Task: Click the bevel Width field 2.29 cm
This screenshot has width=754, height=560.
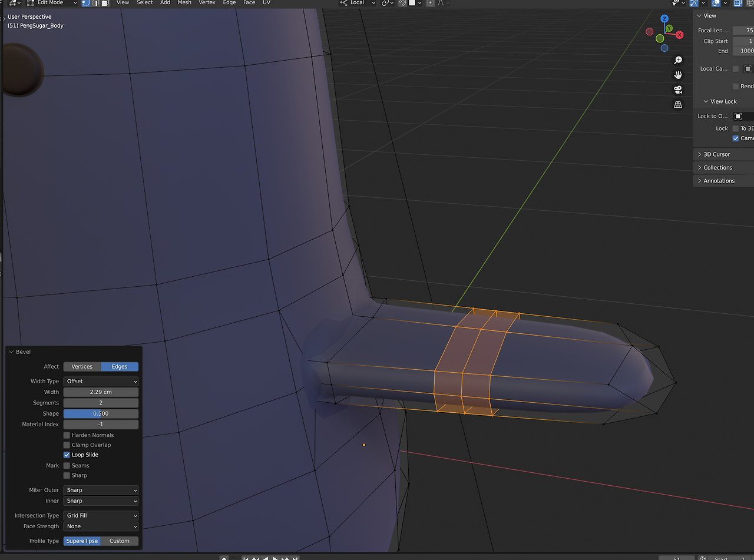Action: point(101,392)
